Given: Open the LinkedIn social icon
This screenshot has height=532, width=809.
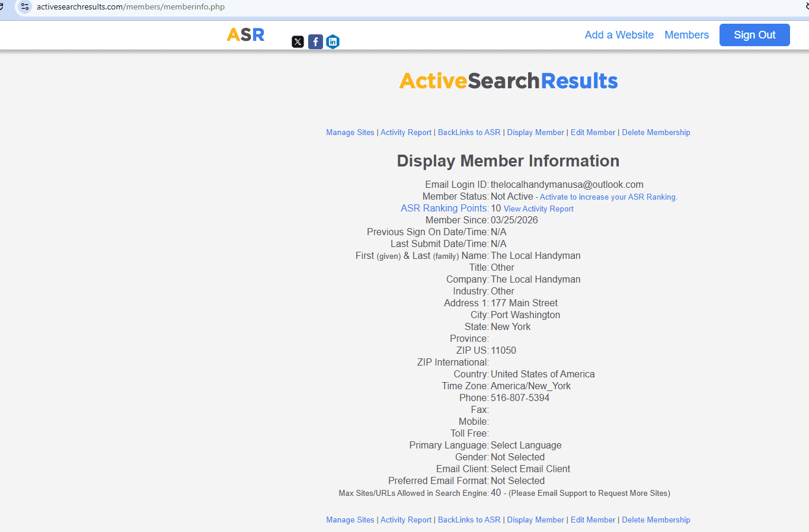Looking at the screenshot, I should click(x=333, y=41).
